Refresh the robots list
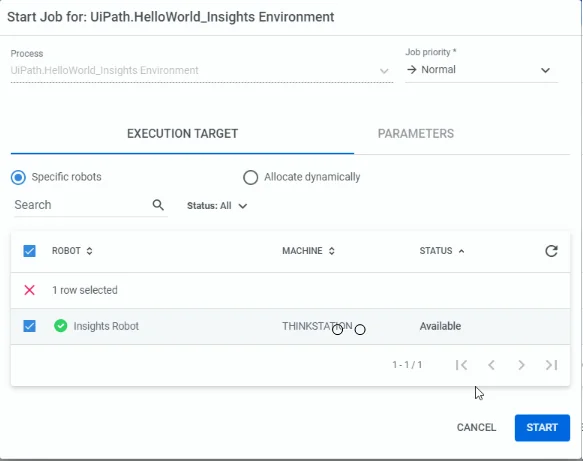The width and height of the screenshot is (583, 461). (551, 251)
